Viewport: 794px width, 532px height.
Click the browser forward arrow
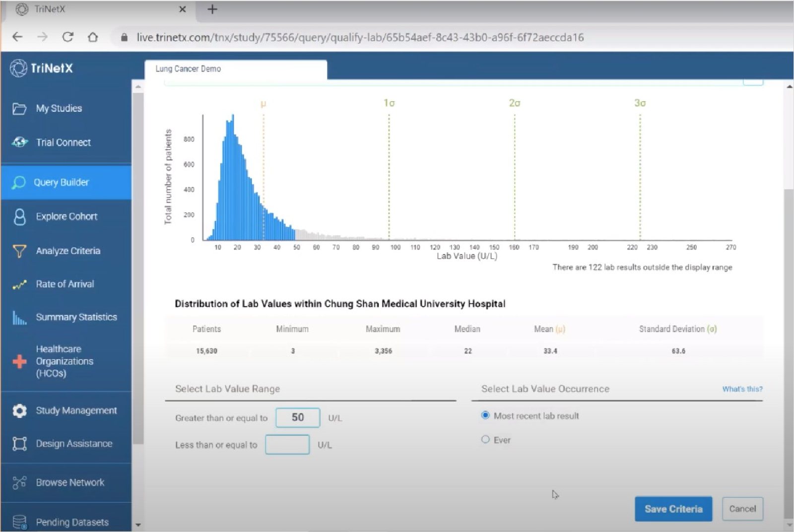[x=43, y=37]
